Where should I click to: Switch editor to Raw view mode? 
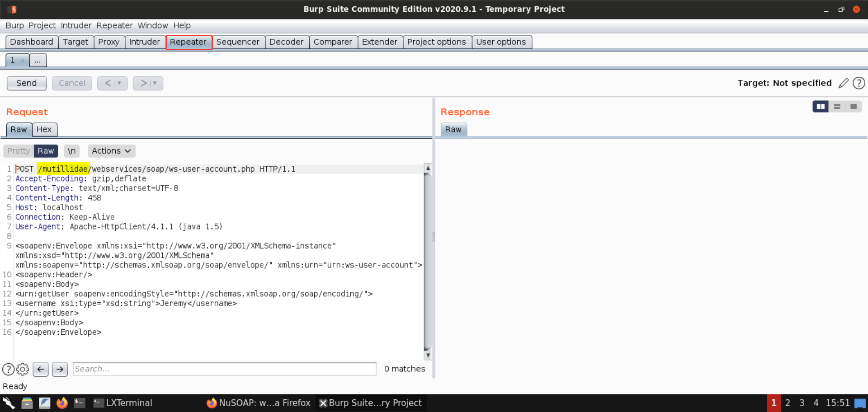coord(46,151)
